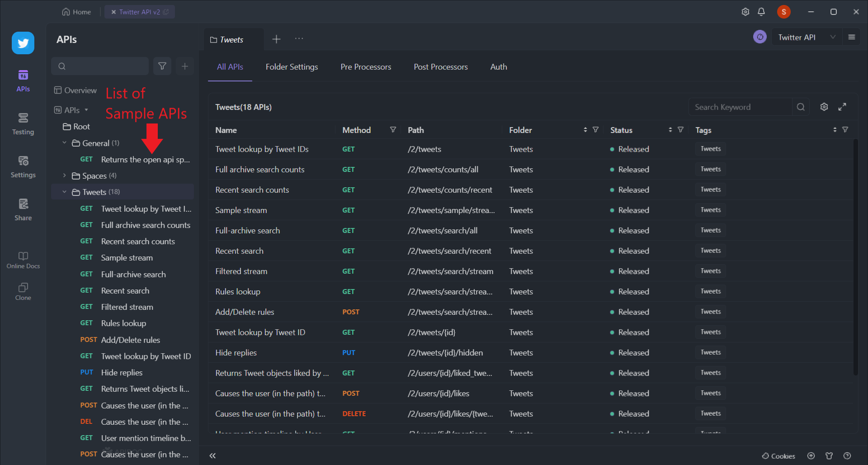Click the plus button to add a new API

tap(185, 66)
